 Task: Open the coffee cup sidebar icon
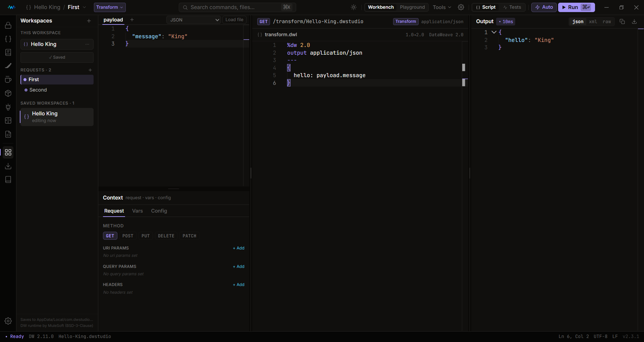pyautogui.click(x=8, y=79)
